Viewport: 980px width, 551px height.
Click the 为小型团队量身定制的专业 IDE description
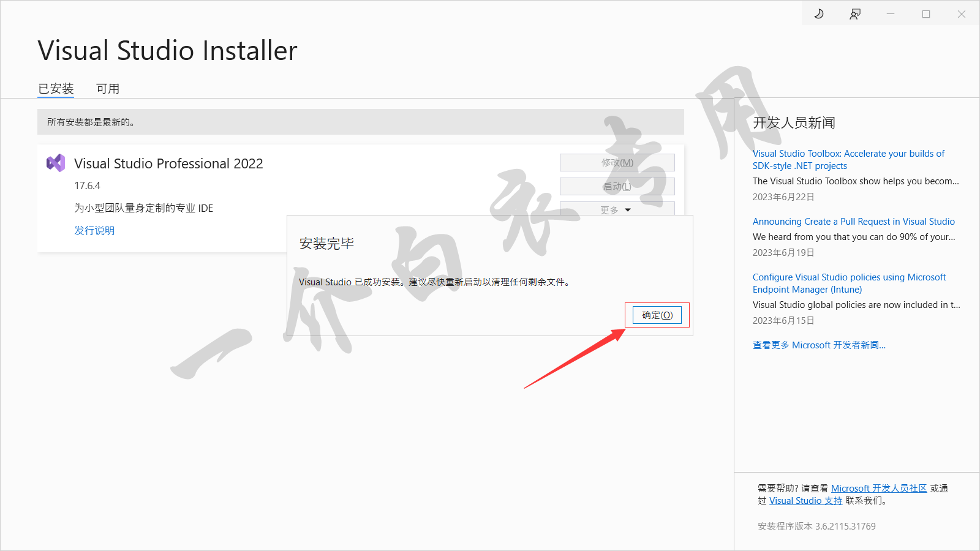144,208
